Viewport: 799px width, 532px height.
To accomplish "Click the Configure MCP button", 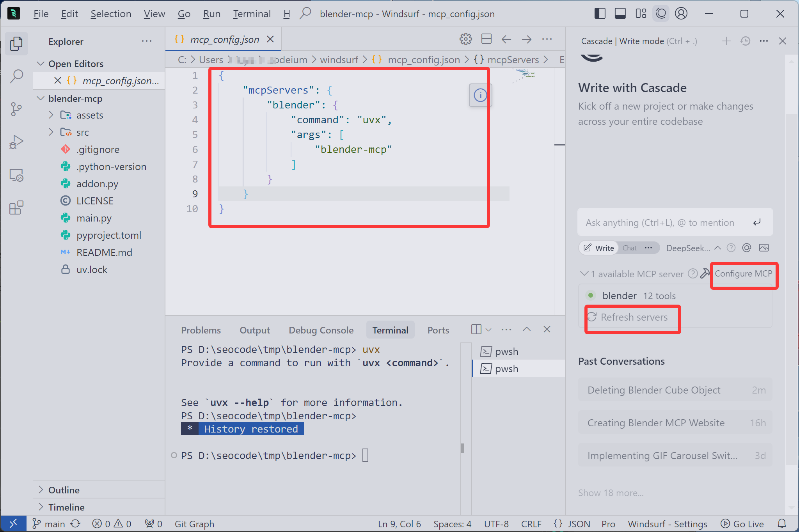I will [744, 274].
